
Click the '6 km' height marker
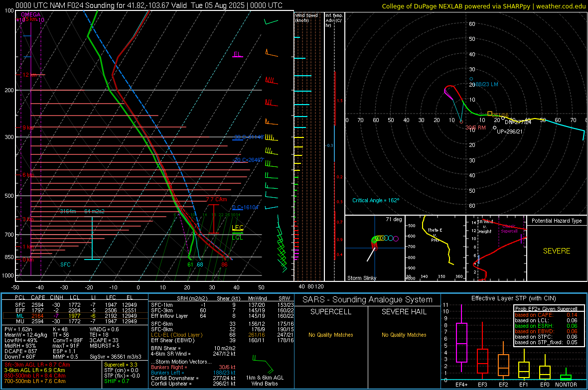(x=28, y=175)
